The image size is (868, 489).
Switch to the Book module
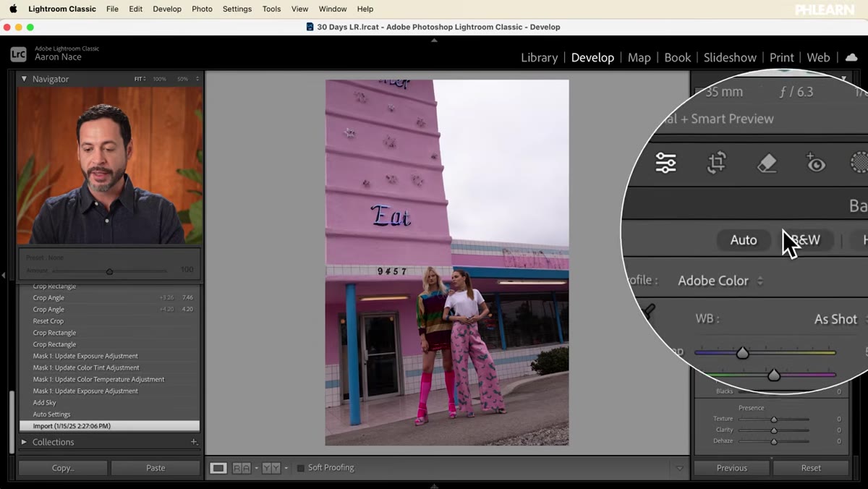coord(677,57)
